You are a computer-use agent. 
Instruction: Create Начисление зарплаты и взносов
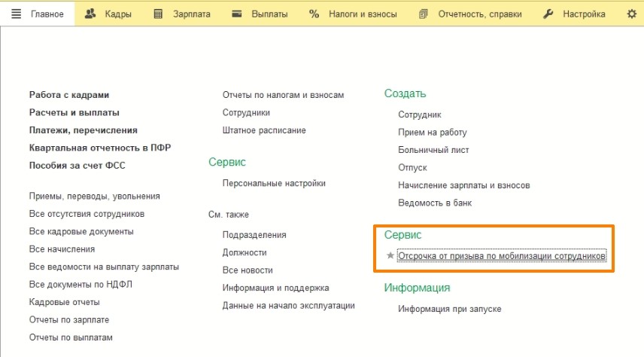pos(463,185)
